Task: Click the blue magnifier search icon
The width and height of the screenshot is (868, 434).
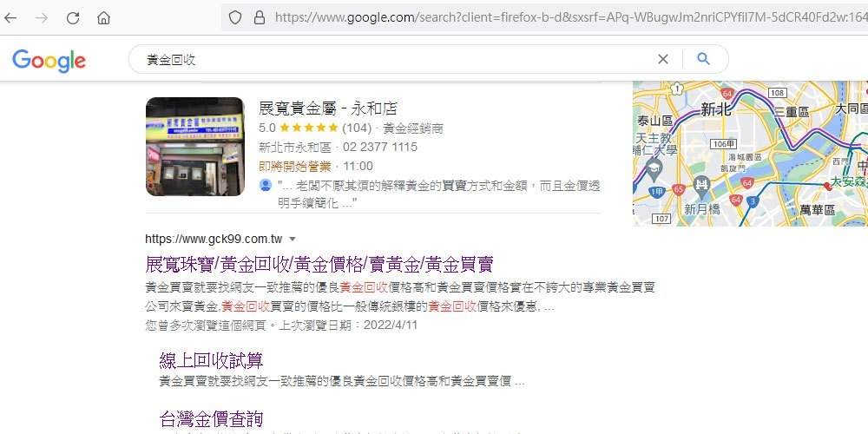Action: point(703,59)
